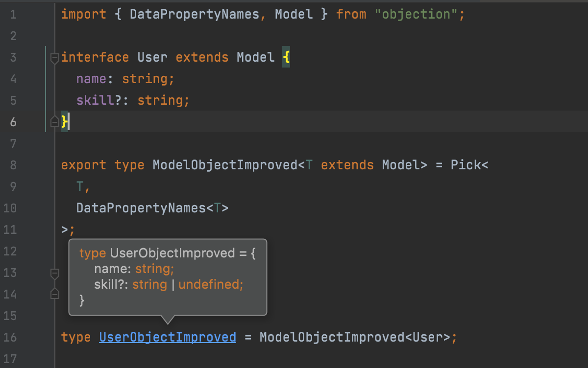Click line number 1 in the gutter
588x368 pixels.
point(13,15)
